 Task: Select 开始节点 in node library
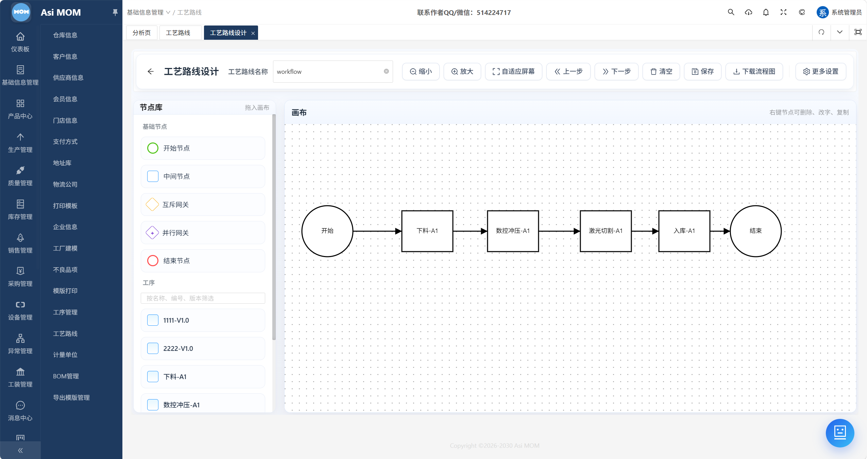[x=203, y=148]
